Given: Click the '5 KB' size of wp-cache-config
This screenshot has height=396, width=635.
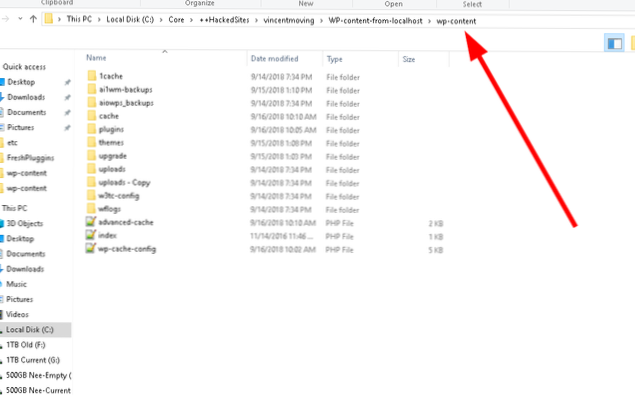Looking at the screenshot, I should 436,250.
